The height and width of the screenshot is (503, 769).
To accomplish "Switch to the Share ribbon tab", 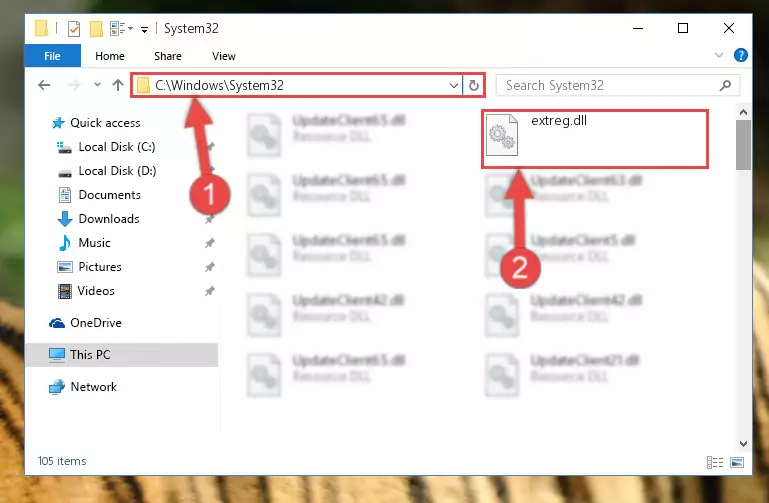I will point(168,56).
